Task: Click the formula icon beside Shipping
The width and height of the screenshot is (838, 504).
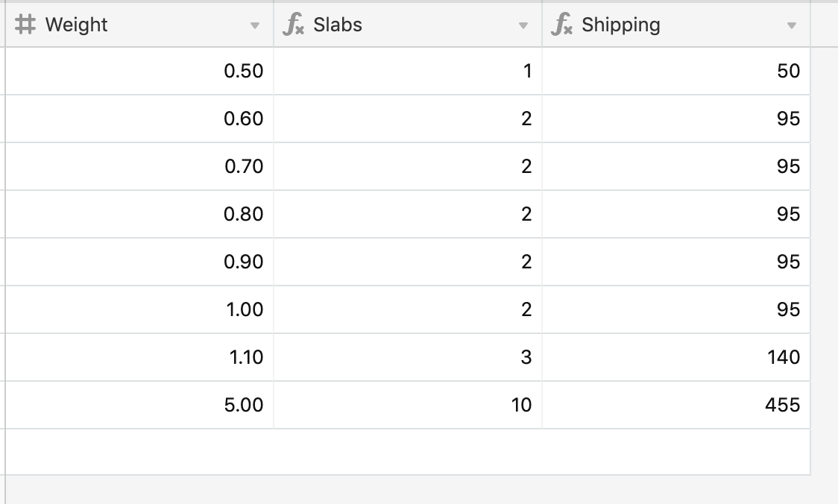Action: (561, 25)
